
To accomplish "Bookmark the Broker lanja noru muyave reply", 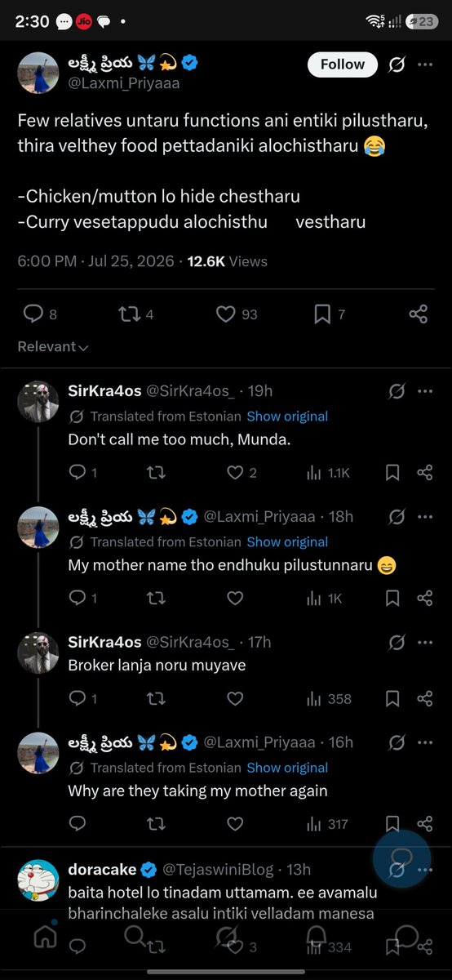I will point(392,698).
